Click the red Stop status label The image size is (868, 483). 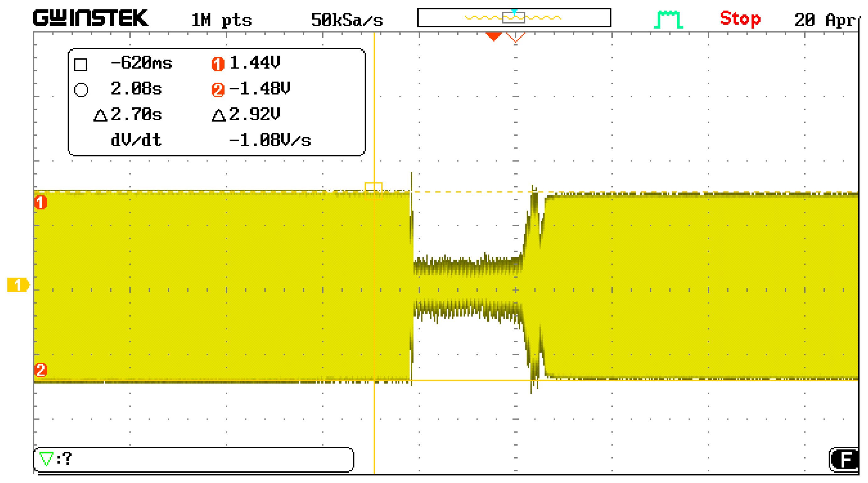(x=740, y=19)
